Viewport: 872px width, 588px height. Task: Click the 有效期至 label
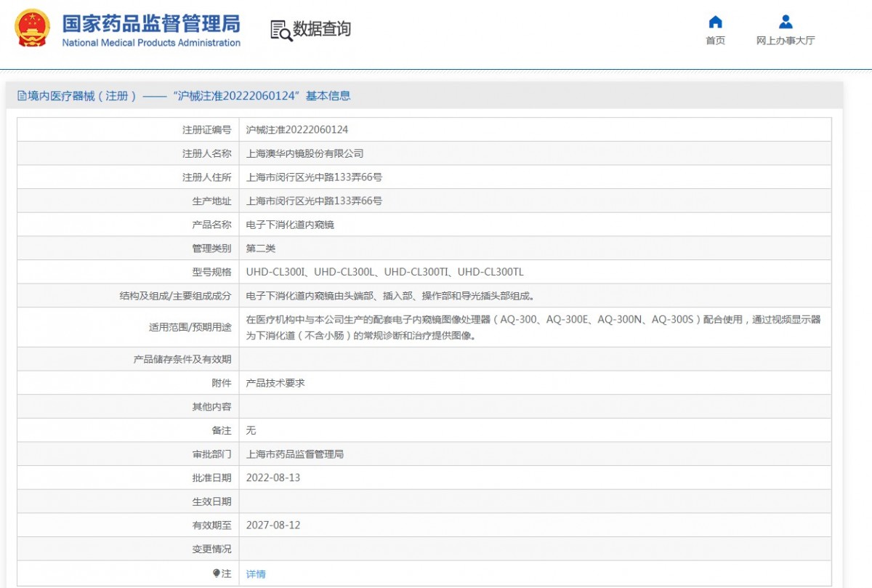[x=211, y=525]
